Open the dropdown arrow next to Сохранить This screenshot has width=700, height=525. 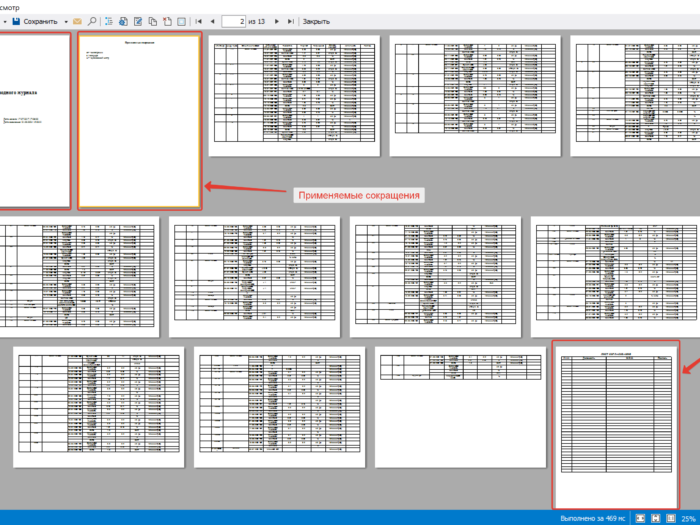tap(66, 21)
